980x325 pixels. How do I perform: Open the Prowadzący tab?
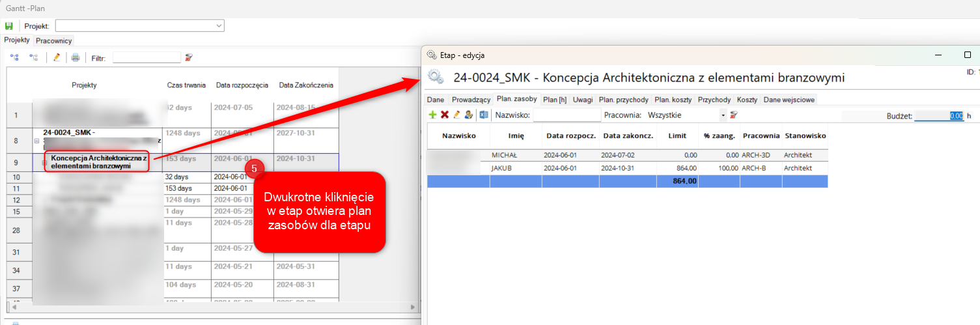[471, 100]
